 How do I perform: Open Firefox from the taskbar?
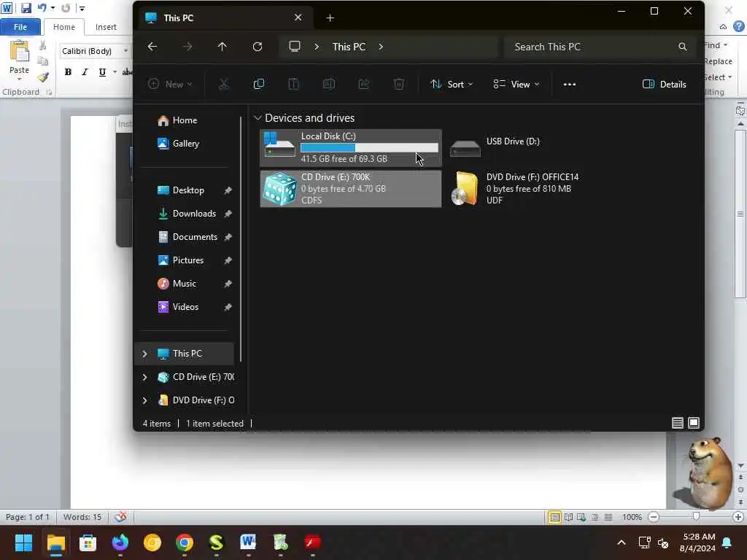(x=120, y=542)
